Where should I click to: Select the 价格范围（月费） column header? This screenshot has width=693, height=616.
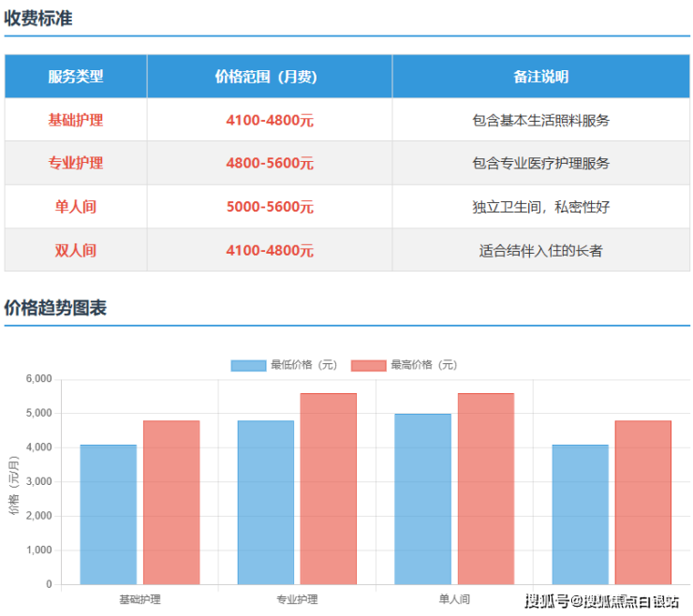click(270, 77)
